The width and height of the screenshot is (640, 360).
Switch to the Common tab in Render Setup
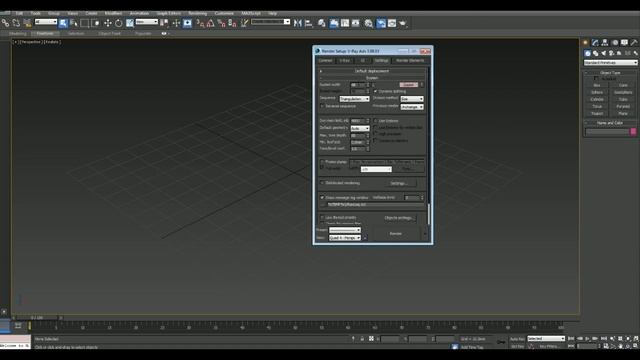pos(325,60)
